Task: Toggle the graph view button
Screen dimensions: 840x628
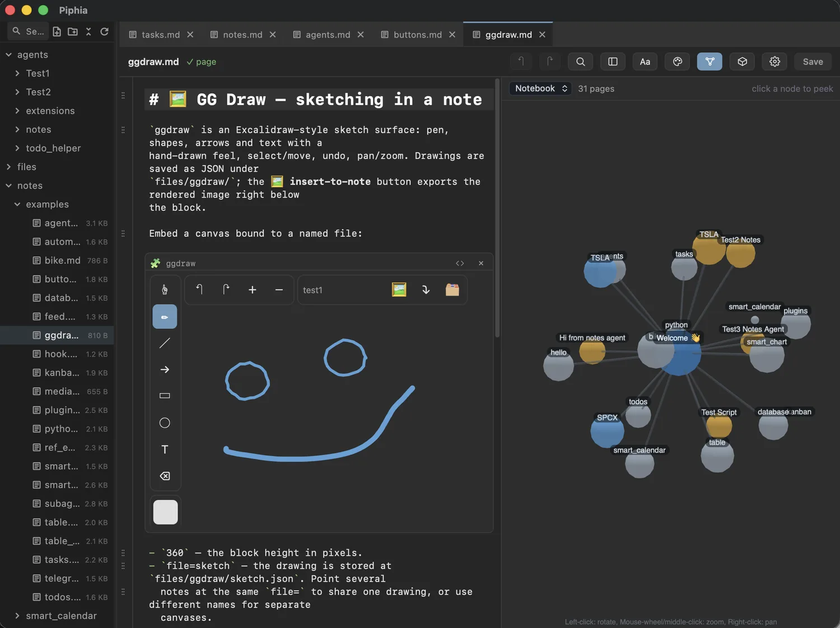Action: [x=710, y=62]
